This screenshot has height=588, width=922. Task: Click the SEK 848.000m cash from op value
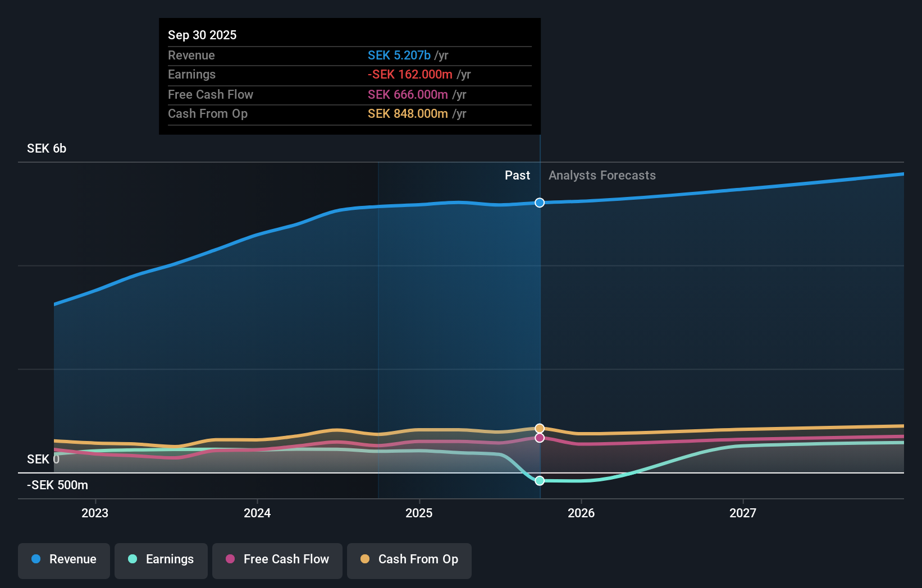(408, 114)
